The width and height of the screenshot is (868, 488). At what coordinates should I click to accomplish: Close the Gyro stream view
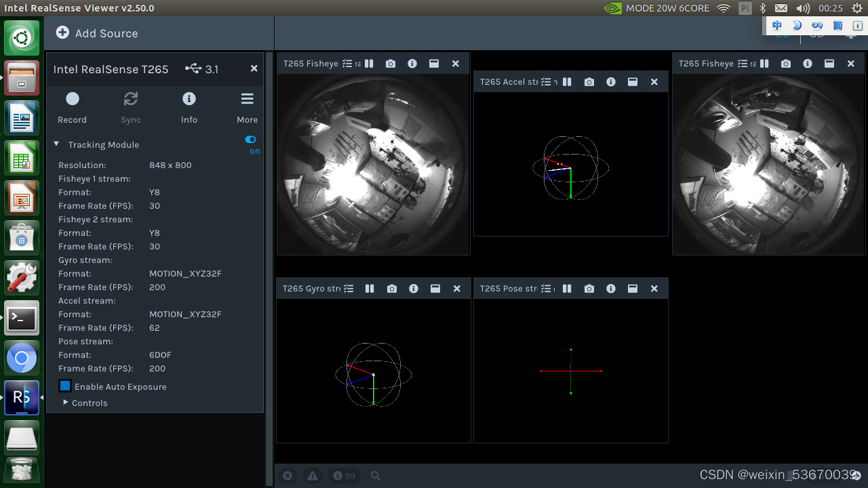click(x=457, y=288)
